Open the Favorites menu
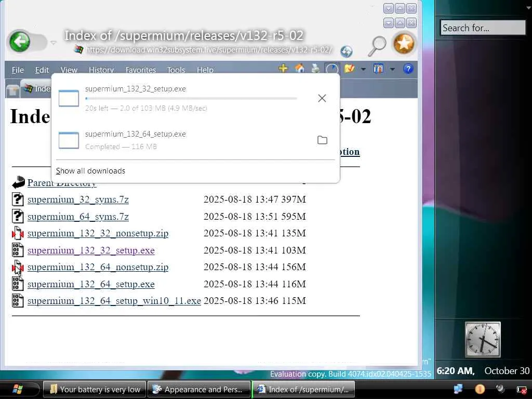The width and height of the screenshot is (532, 399). [140, 70]
